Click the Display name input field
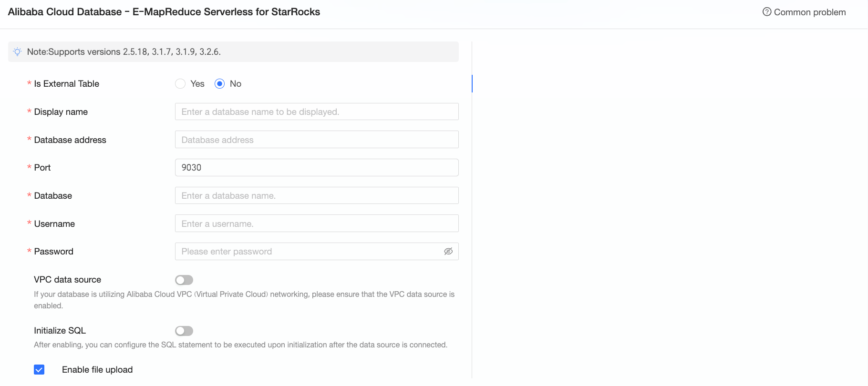 coord(317,112)
